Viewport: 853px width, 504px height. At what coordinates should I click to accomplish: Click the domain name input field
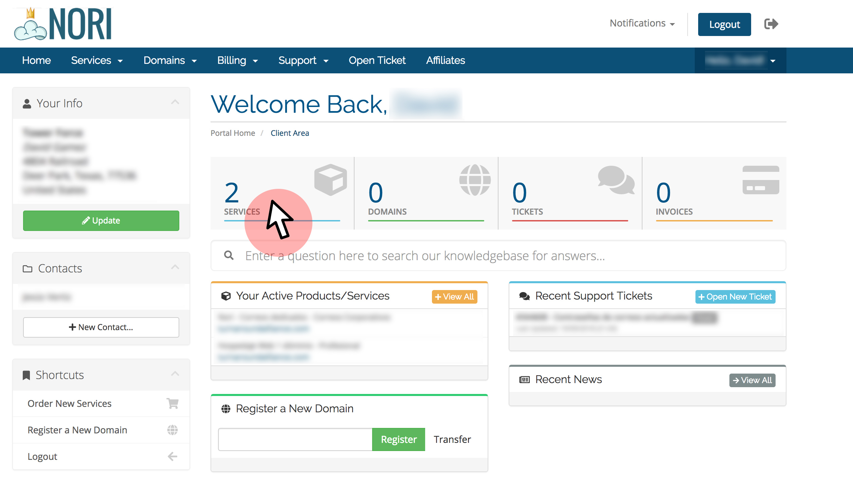point(295,439)
